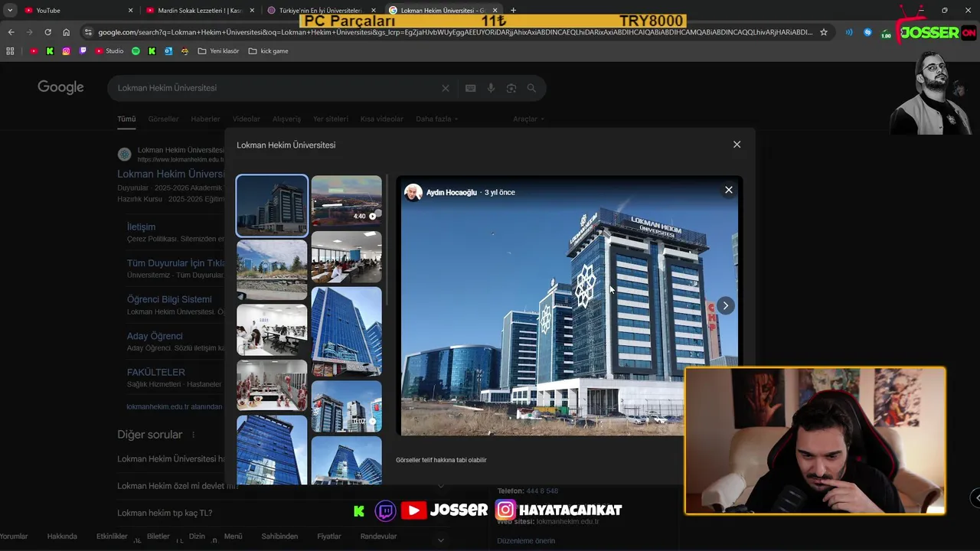Open the tab search dropdown
Image resolution: width=980 pixels, height=551 pixels.
10,10
